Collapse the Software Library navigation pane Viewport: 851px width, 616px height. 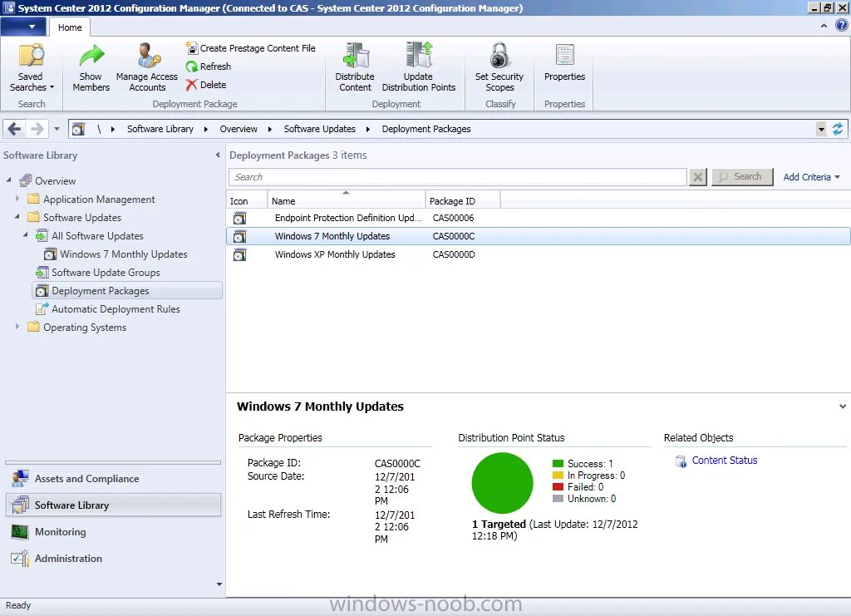[x=218, y=155]
